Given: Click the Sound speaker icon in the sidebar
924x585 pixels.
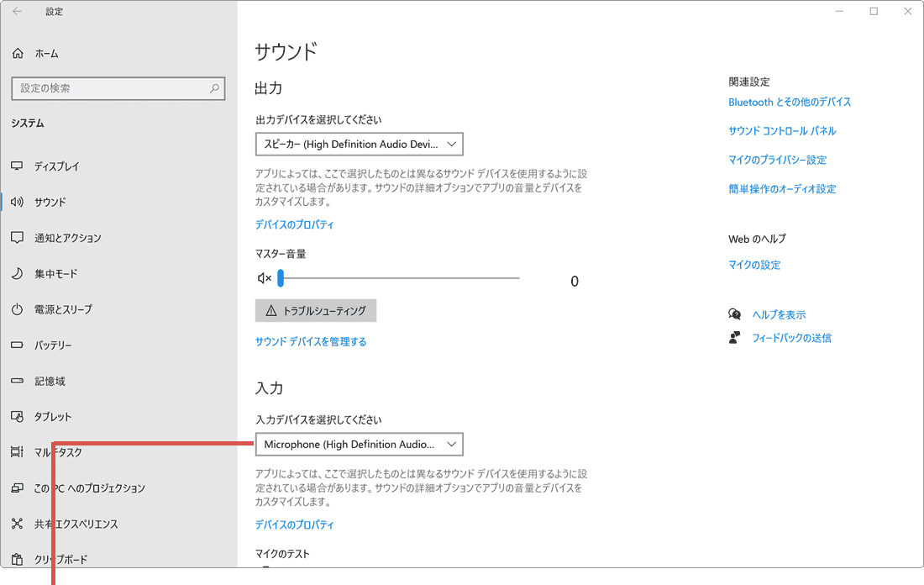Looking at the screenshot, I should (x=17, y=202).
